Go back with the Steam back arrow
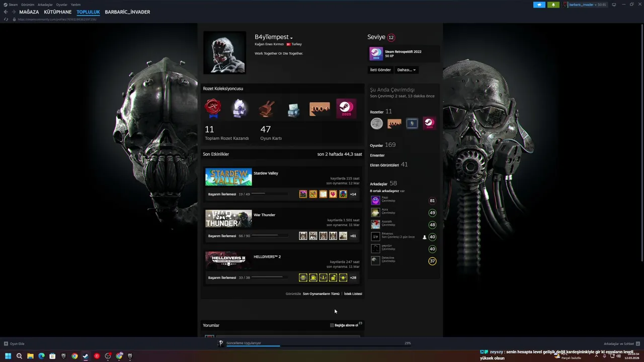The image size is (644, 362). click(x=6, y=12)
